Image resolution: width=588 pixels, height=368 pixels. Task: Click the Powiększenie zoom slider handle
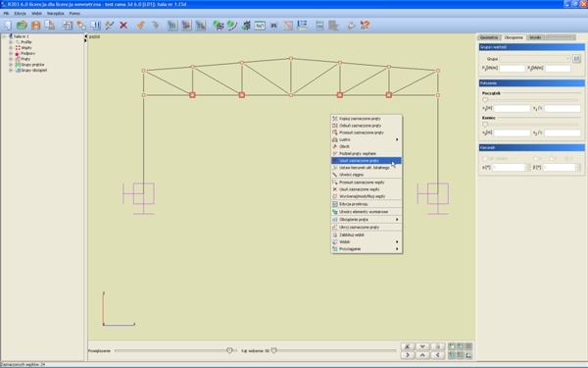point(229,350)
